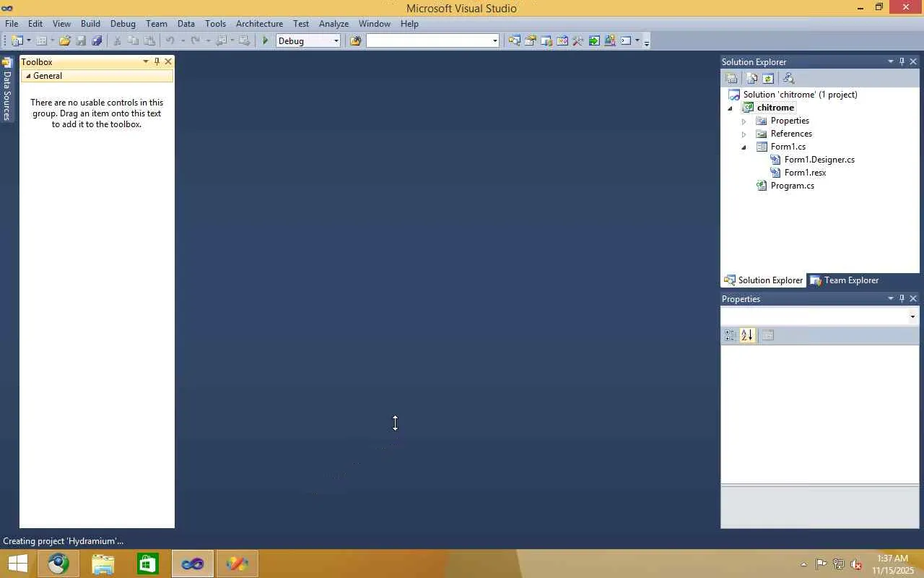Close the Toolbox panel
This screenshot has height=578, width=924.
(x=168, y=62)
